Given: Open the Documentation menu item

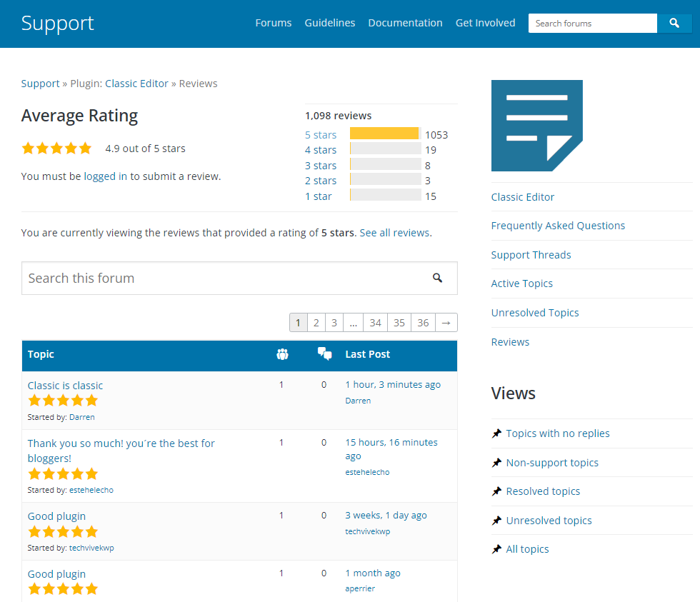Looking at the screenshot, I should (x=406, y=23).
